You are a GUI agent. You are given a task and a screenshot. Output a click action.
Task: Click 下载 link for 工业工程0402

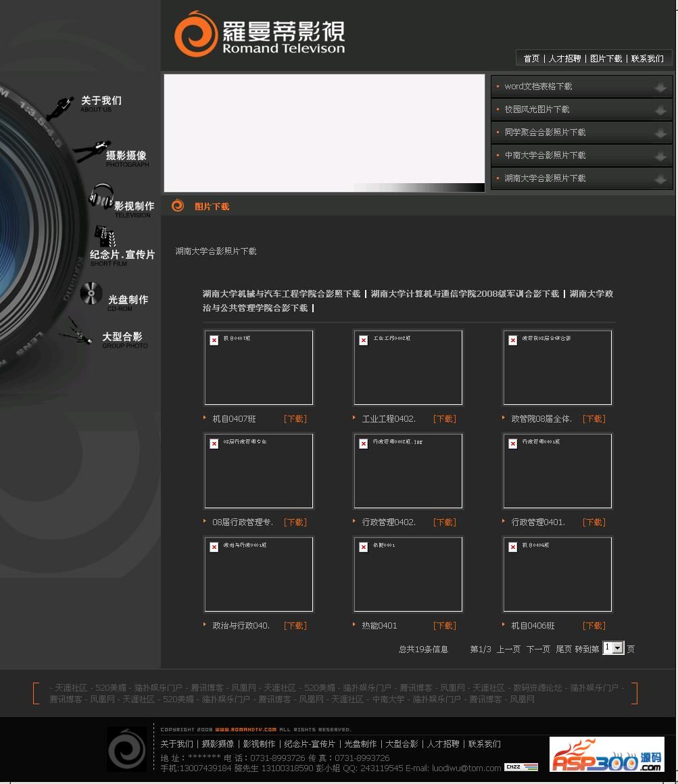tap(445, 419)
